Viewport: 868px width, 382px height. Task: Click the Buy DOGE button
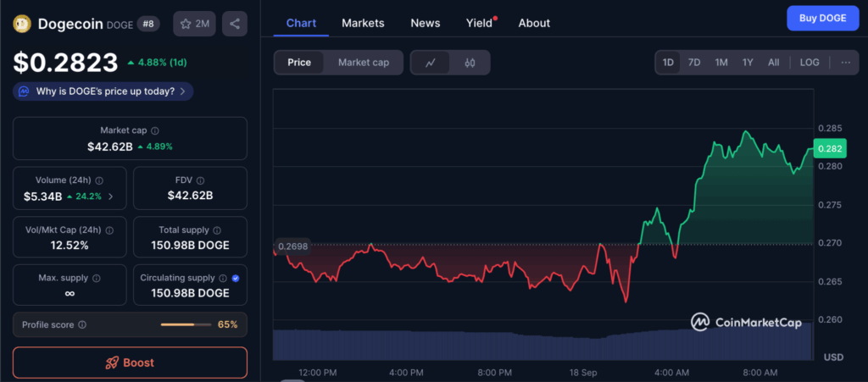click(822, 18)
